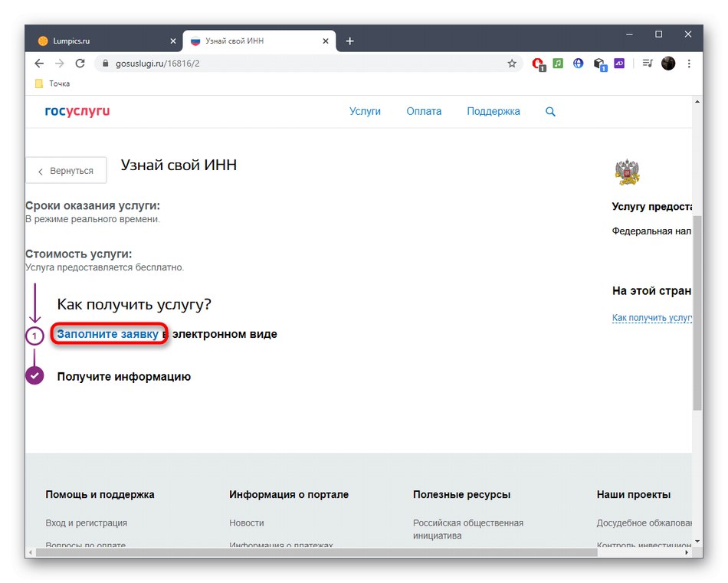Close the Lumpics.ru tab
The height and width of the screenshot is (583, 728).
173,41
